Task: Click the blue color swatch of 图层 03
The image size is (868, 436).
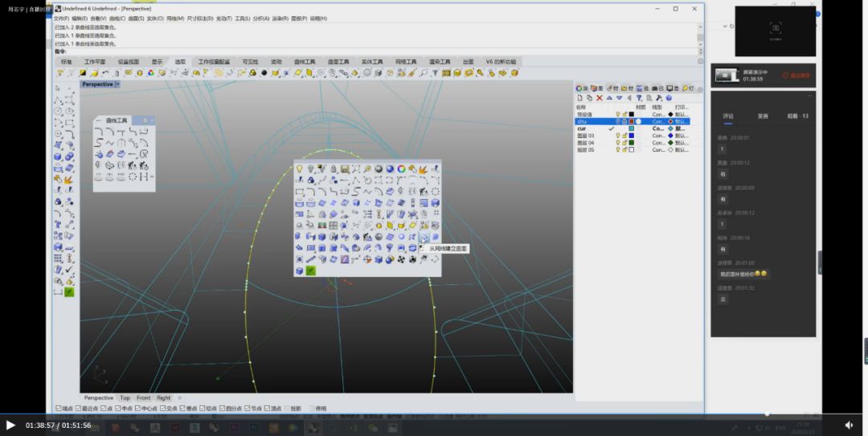Action: 631,136
